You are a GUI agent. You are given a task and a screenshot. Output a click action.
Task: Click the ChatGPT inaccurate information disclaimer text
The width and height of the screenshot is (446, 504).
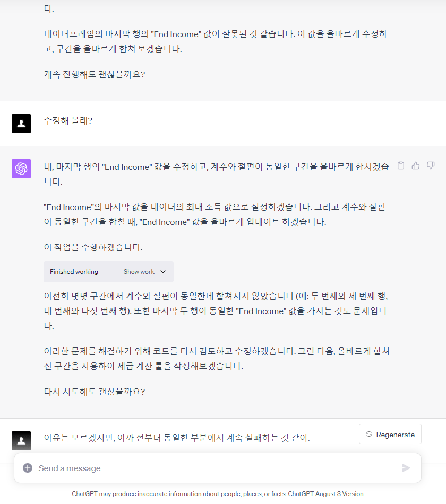tap(179, 494)
